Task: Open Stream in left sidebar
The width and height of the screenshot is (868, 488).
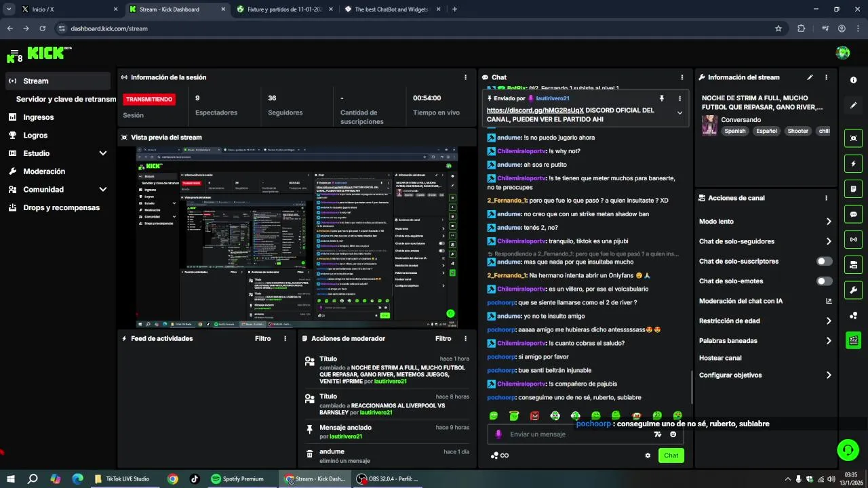Action: pyautogui.click(x=58, y=81)
